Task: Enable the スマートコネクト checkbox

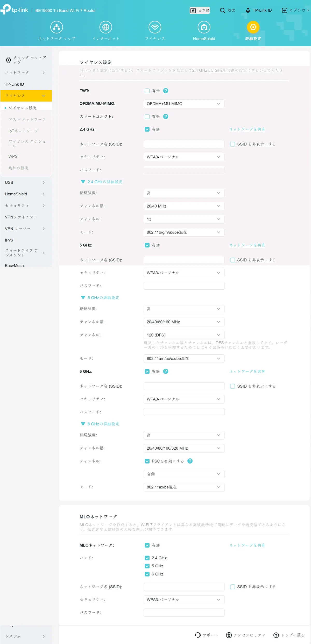Action: point(147,117)
